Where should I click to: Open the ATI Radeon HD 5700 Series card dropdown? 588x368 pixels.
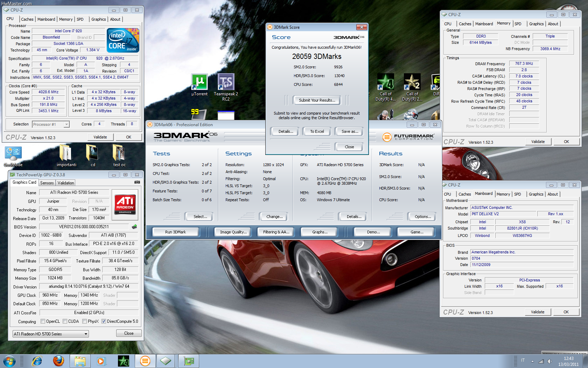tap(50, 334)
